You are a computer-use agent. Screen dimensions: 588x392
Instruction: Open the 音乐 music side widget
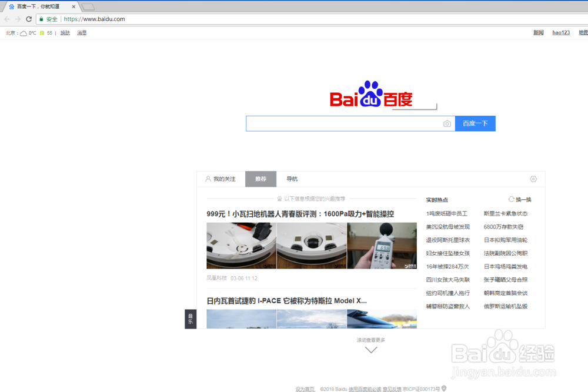191,319
